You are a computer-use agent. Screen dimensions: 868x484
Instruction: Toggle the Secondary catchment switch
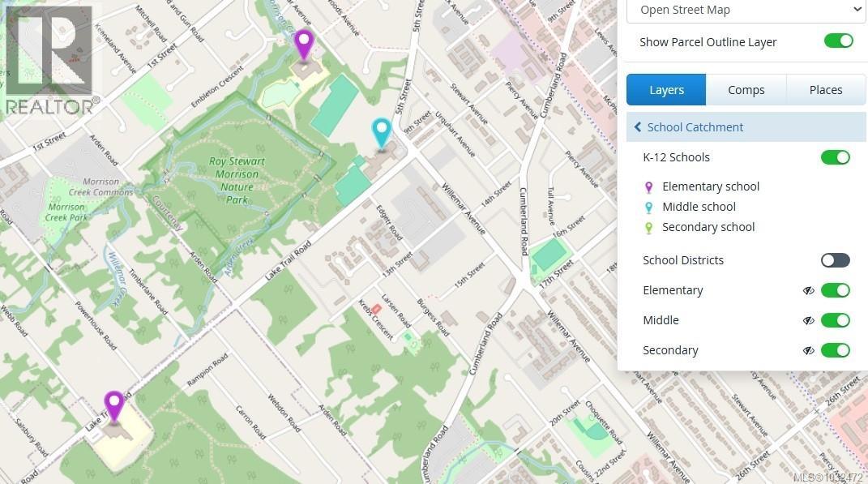tap(835, 350)
